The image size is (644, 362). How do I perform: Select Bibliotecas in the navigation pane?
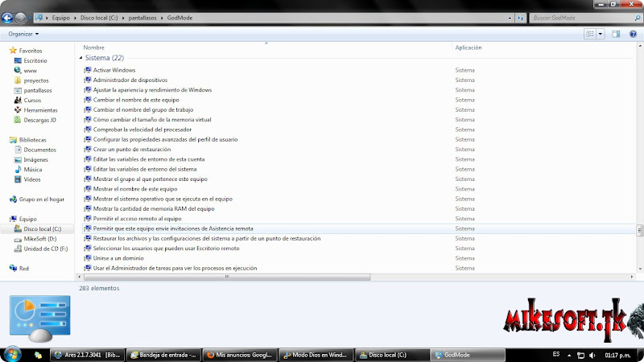pyautogui.click(x=32, y=140)
